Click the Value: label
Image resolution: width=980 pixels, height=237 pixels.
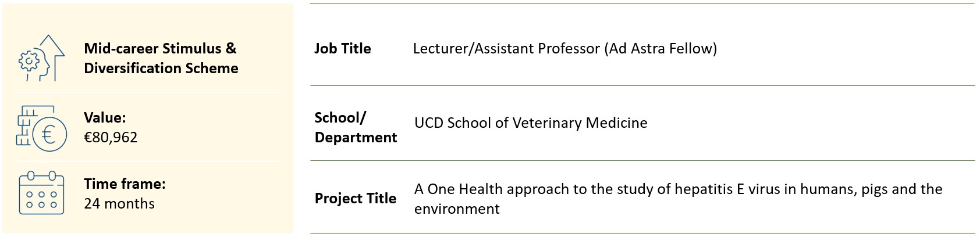tap(105, 117)
